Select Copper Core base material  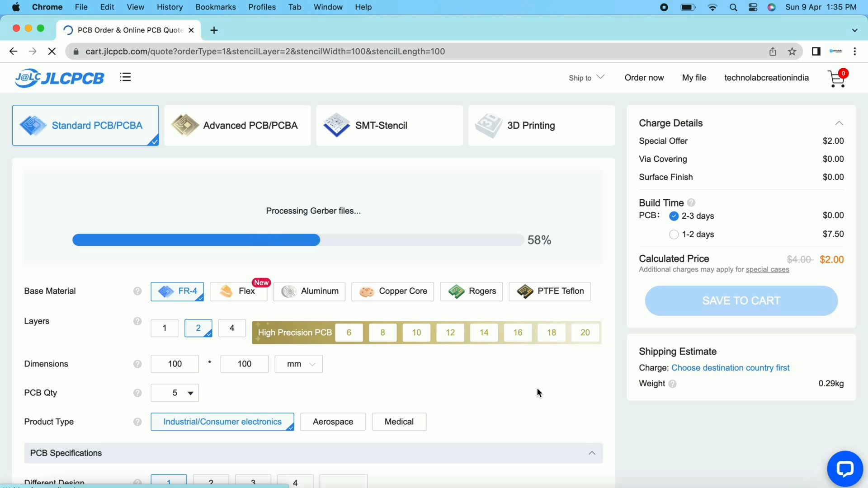pyautogui.click(x=392, y=291)
